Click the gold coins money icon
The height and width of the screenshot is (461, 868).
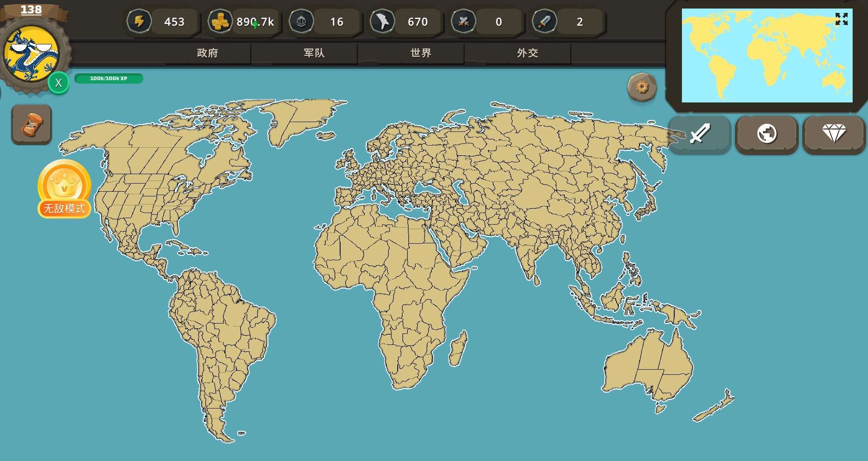pyautogui.click(x=220, y=21)
